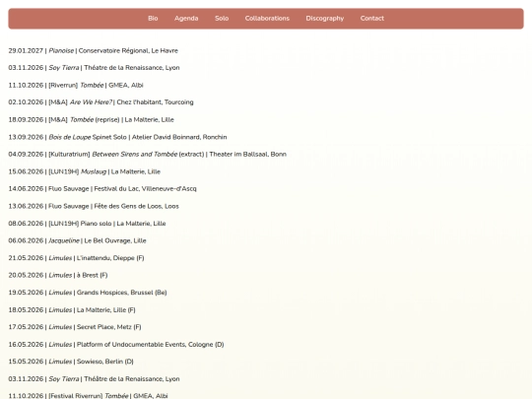Click the Bois de Loupe Spinet Solo entry
This screenshot has height=399, width=532.
coord(117,137)
